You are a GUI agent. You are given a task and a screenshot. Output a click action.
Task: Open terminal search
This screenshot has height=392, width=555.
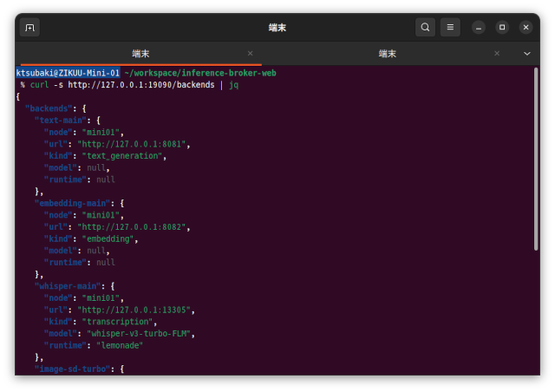425,27
